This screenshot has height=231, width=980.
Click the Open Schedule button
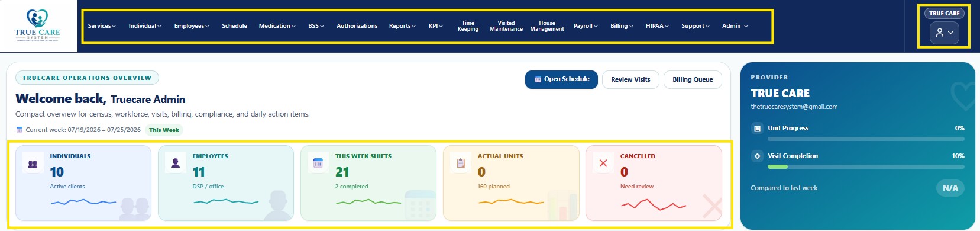[561, 79]
